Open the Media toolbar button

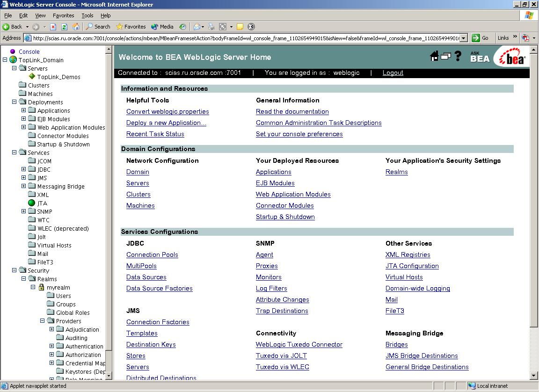pyautogui.click(x=162, y=27)
